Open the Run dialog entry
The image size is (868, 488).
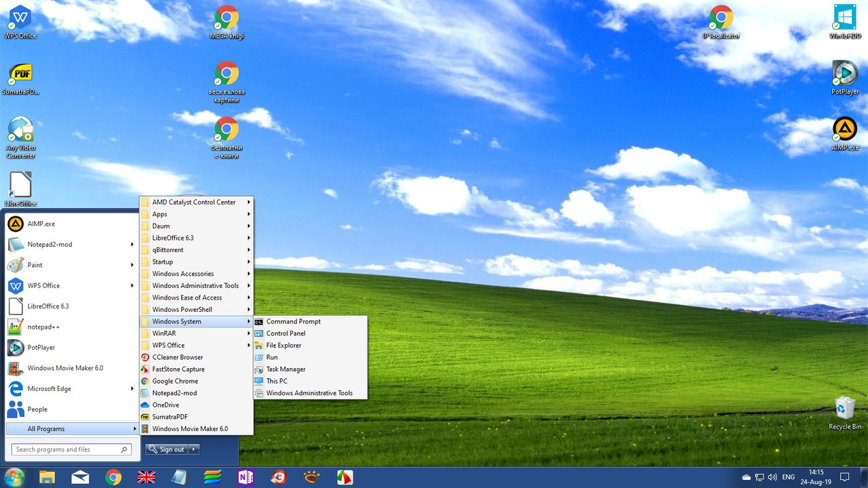pyautogui.click(x=310, y=357)
